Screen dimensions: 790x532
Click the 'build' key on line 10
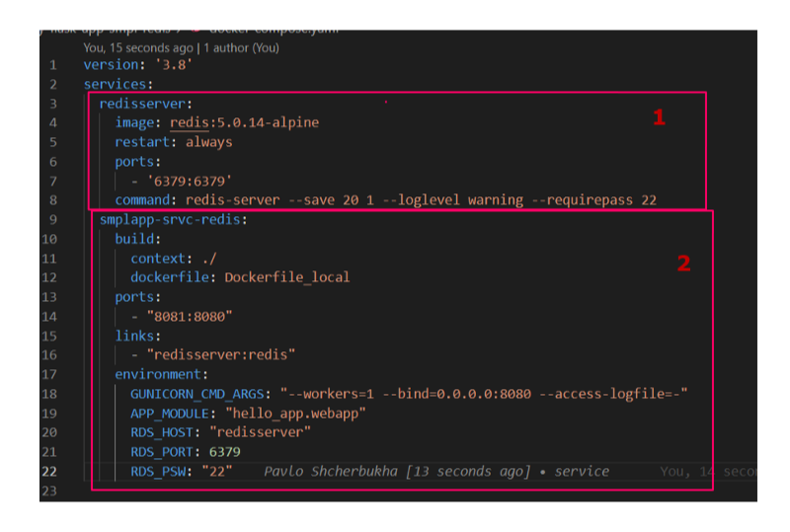click(134, 239)
